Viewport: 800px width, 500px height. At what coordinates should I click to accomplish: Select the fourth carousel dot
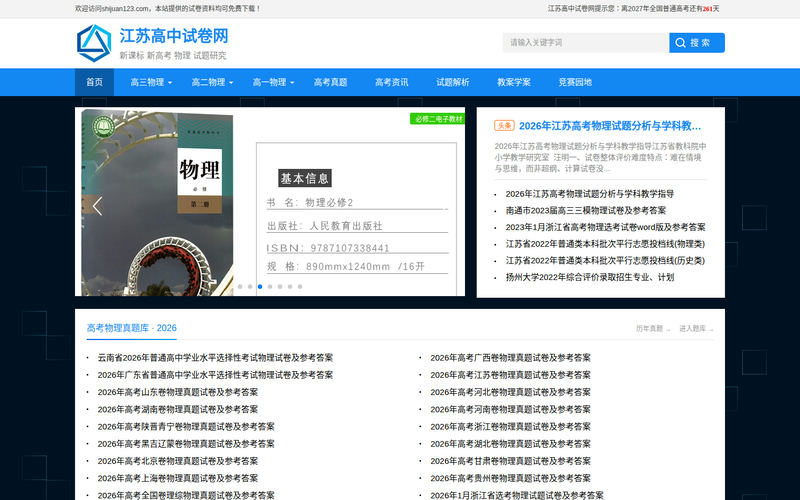[x=270, y=287]
